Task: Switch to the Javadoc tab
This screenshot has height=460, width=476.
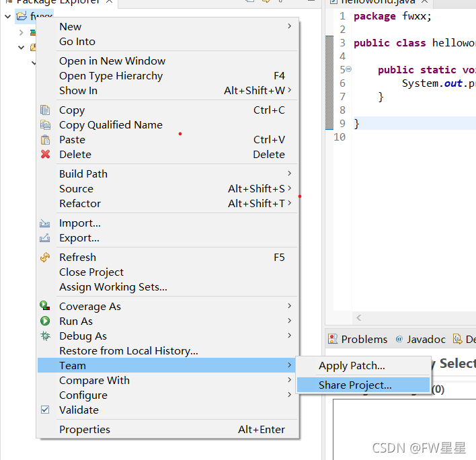Action: (420, 339)
